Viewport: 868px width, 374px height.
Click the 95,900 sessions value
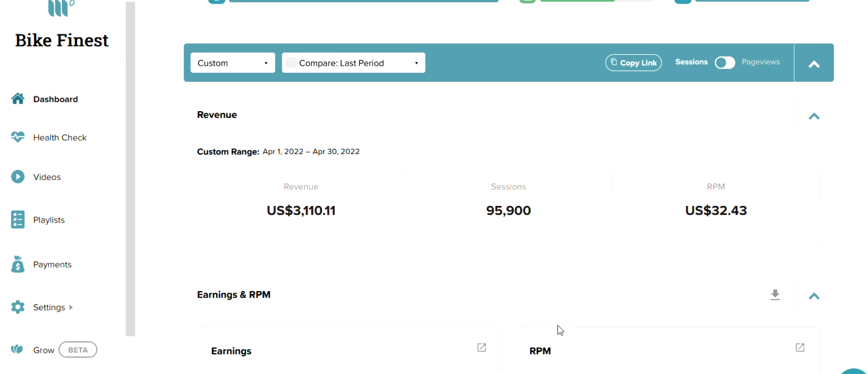508,211
